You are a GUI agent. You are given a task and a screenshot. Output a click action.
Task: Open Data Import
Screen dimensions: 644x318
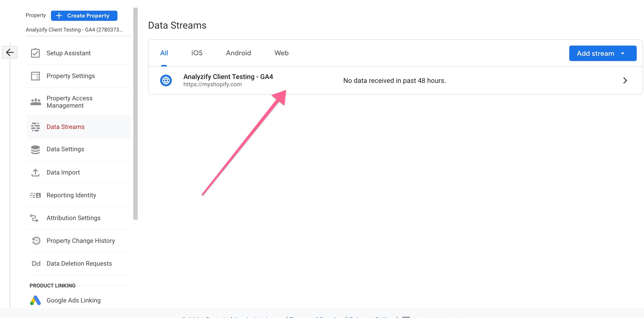[79, 173]
